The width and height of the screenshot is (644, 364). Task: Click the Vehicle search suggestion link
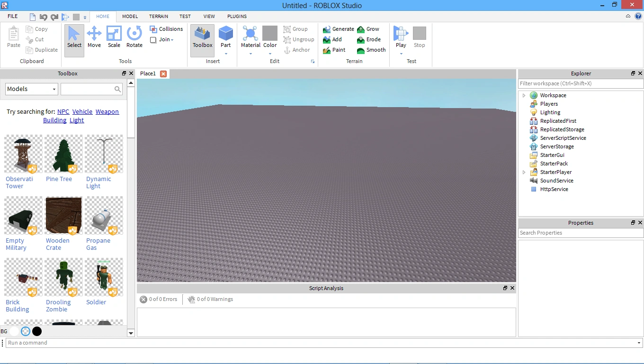tap(82, 112)
